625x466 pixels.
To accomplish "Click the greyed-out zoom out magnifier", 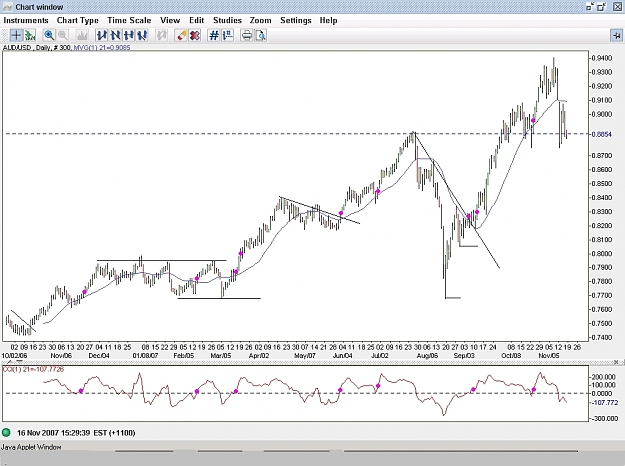I will (x=63, y=35).
